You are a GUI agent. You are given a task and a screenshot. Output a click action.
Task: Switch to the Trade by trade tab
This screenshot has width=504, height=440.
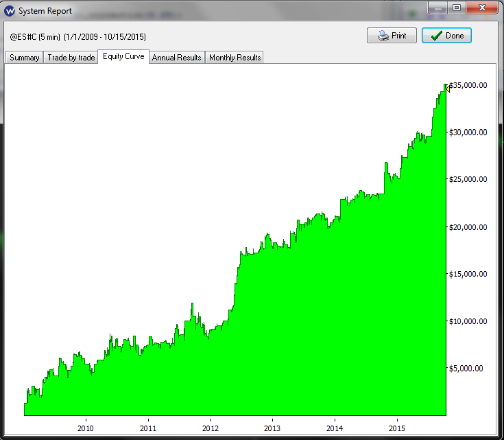pyautogui.click(x=71, y=58)
